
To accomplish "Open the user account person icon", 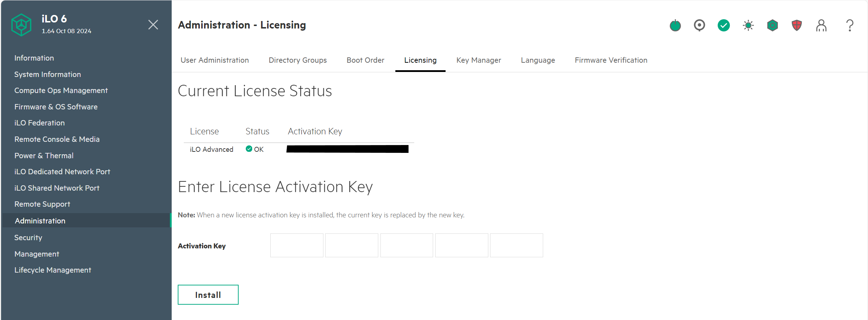I will tap(821, 25).
